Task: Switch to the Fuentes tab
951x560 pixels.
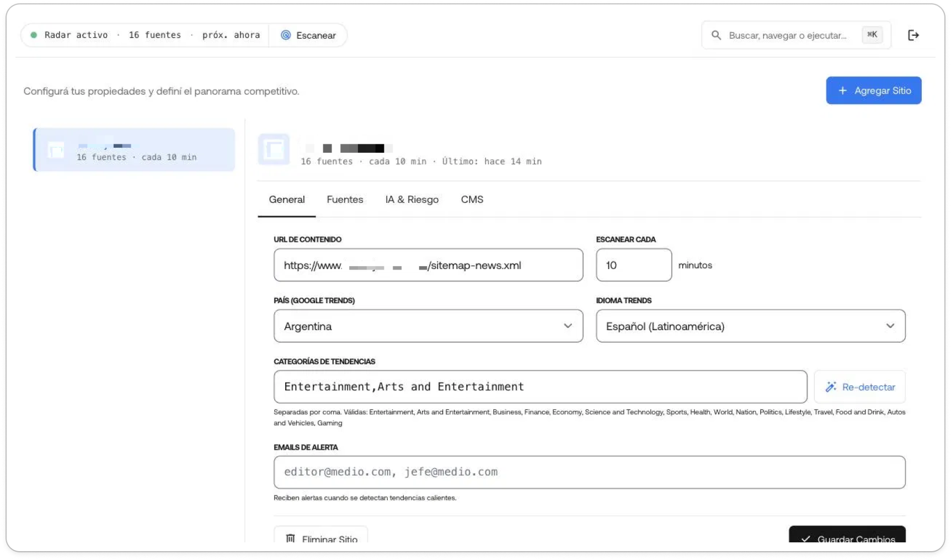Action: click(x=345, y=200)
